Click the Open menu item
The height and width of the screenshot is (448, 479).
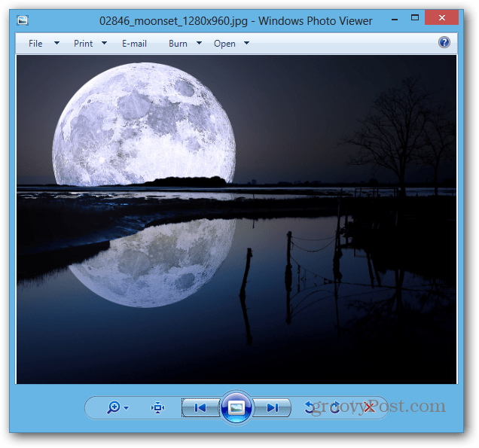click(224, 44)
